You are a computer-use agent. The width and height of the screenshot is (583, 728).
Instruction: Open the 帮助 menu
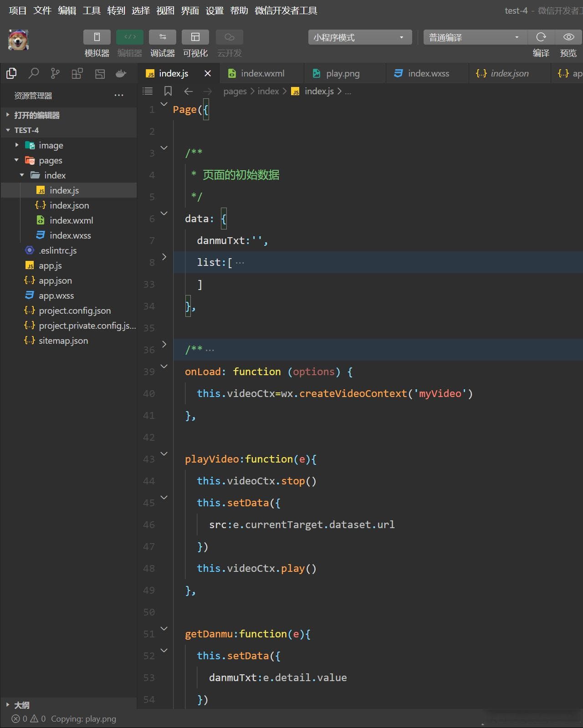(x=239, y=10)
